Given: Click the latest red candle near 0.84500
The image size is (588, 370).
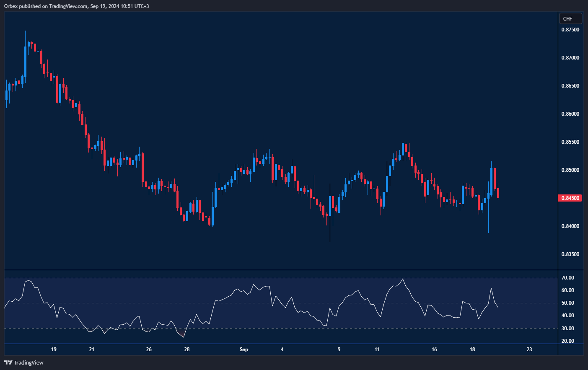Looking at the screenshot, I should (x=498, y=193).
